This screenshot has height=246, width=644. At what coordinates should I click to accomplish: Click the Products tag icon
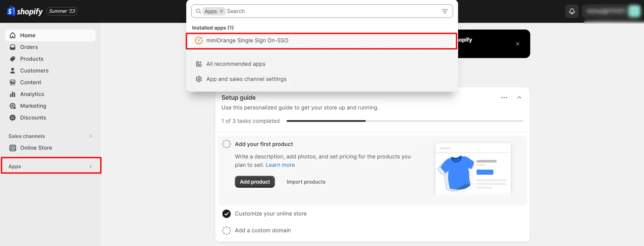tap(13, 59)
